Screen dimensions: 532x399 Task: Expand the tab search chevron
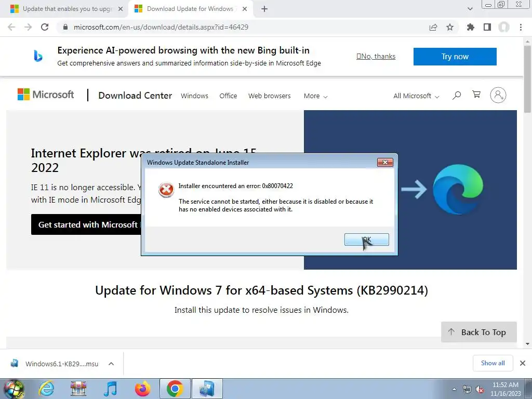[470, 9]
